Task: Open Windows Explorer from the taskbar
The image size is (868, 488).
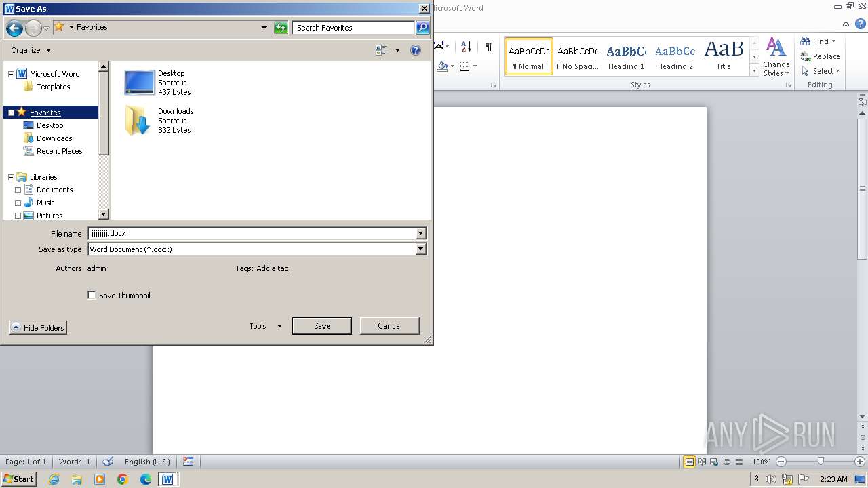Action: (77, 479)
